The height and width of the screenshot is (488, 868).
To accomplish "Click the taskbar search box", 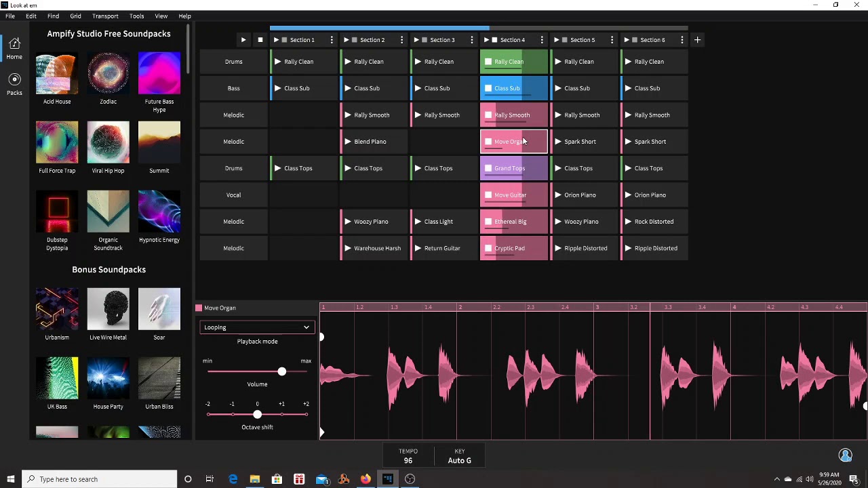I will pyautogui.click(x=99, y=479).
